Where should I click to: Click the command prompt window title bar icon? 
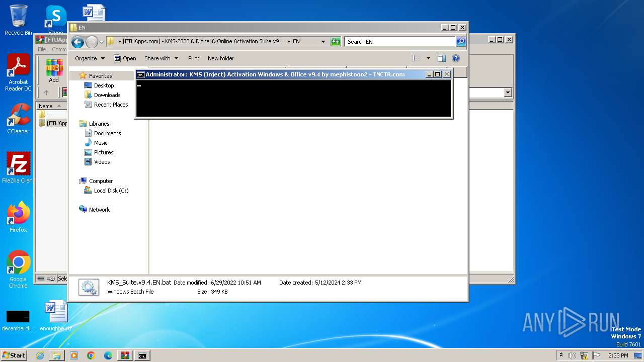[141, 74]
